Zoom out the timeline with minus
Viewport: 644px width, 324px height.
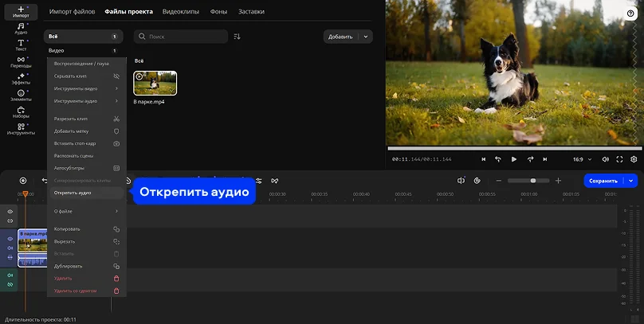tap(499, 181)
